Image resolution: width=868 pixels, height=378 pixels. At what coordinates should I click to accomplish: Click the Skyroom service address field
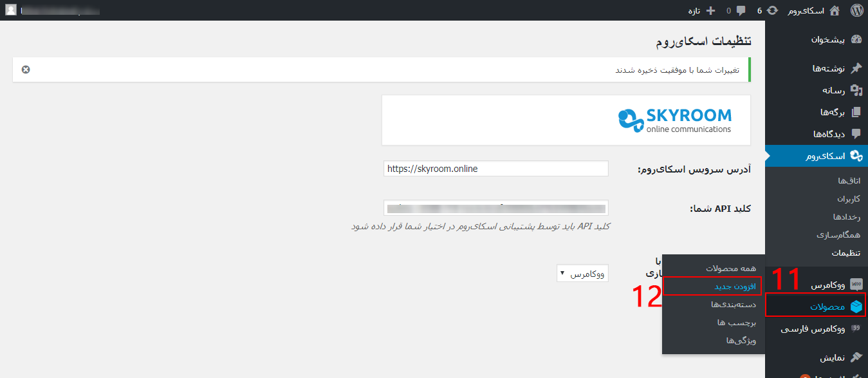pos(495,169)
